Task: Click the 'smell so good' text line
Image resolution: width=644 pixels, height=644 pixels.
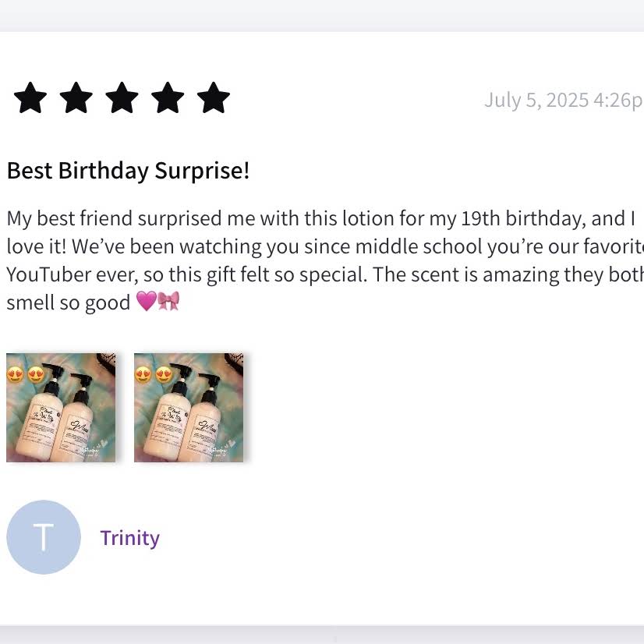Action: (x=69, y=303)
